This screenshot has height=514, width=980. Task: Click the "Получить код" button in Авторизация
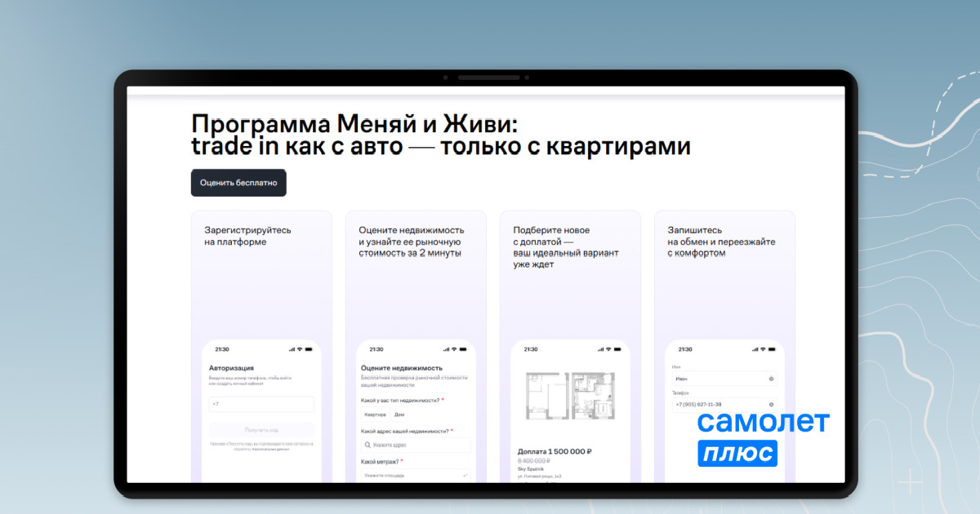click(261, 429)
